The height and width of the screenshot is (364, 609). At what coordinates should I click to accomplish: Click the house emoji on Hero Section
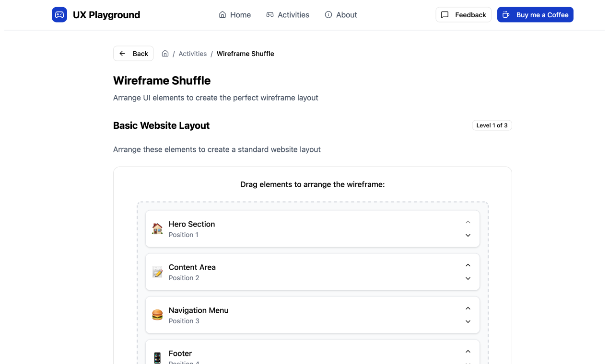click(157, 229)
